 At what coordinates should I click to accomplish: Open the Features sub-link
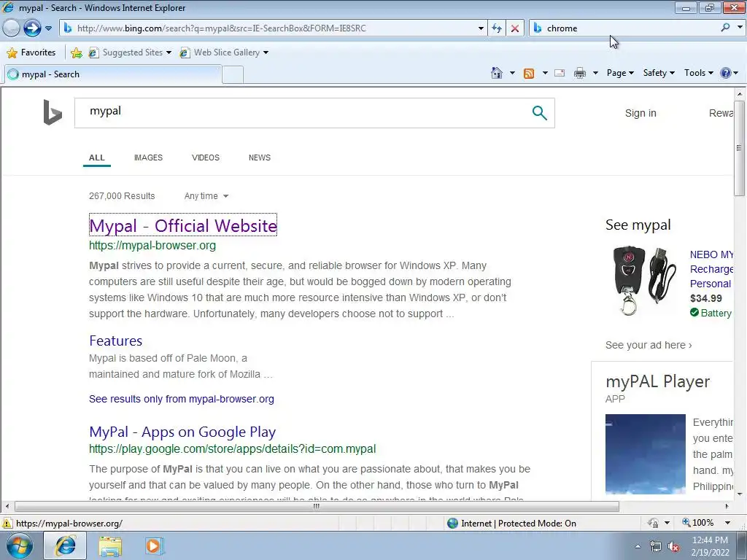coord(116,341)
